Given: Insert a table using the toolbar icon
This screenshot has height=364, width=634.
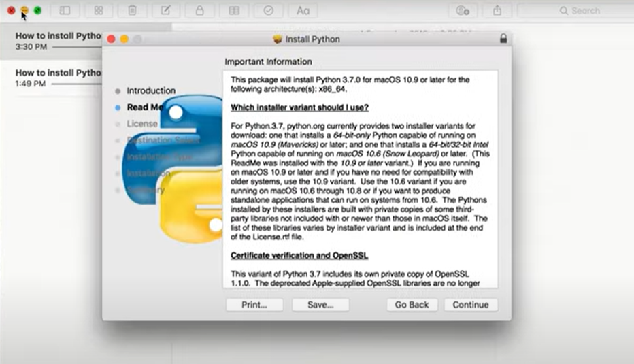Looking at the screenshot, I should (x=234, y=10).
